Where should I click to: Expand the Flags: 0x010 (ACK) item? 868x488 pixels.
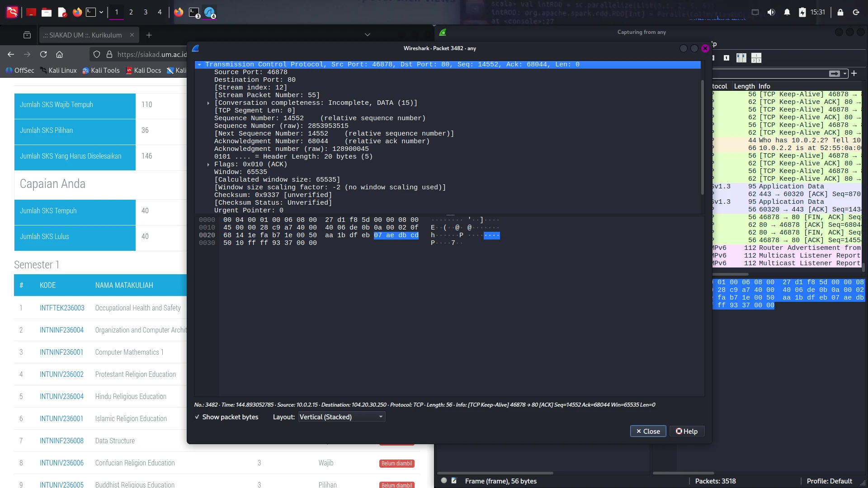click(208, 164)
